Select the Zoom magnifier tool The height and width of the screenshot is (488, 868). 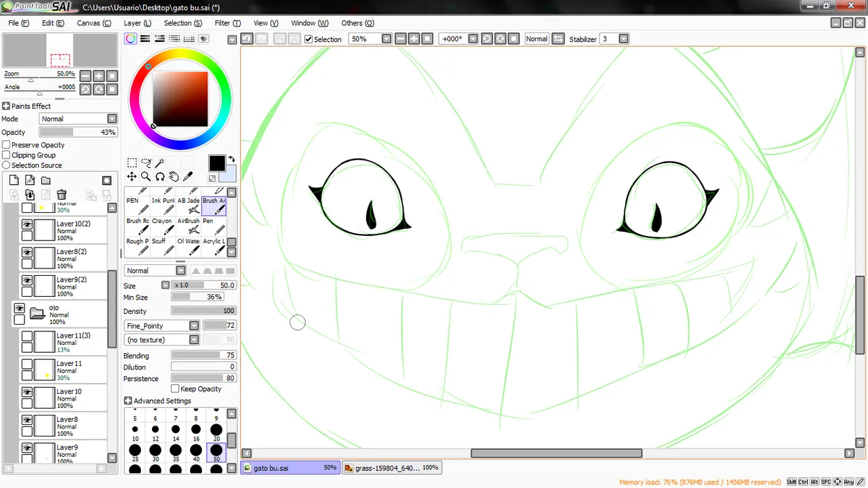point(146,177)
